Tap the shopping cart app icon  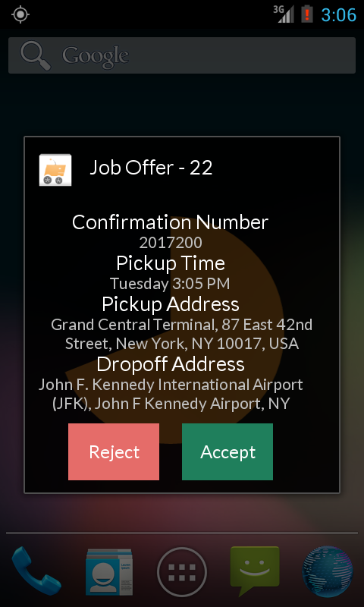[x=55, y=169]
